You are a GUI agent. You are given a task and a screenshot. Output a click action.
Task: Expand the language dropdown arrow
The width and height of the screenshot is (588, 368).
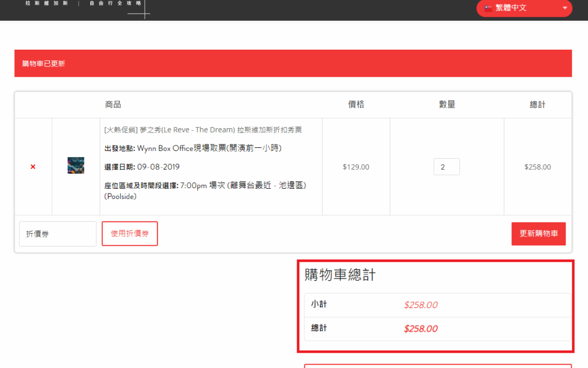click(x=565, y=8)
